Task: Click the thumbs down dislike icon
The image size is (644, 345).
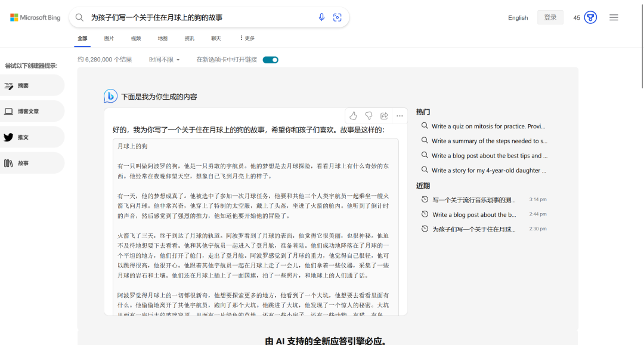Action: pyautogui.click(x=369, y=116)
